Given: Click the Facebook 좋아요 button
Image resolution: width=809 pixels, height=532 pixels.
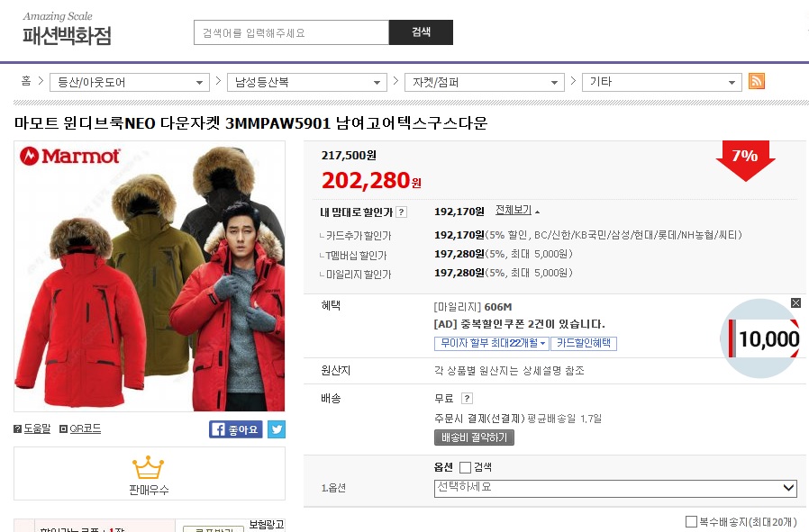Looking at the screenshot, I should [x=236, y=429].
